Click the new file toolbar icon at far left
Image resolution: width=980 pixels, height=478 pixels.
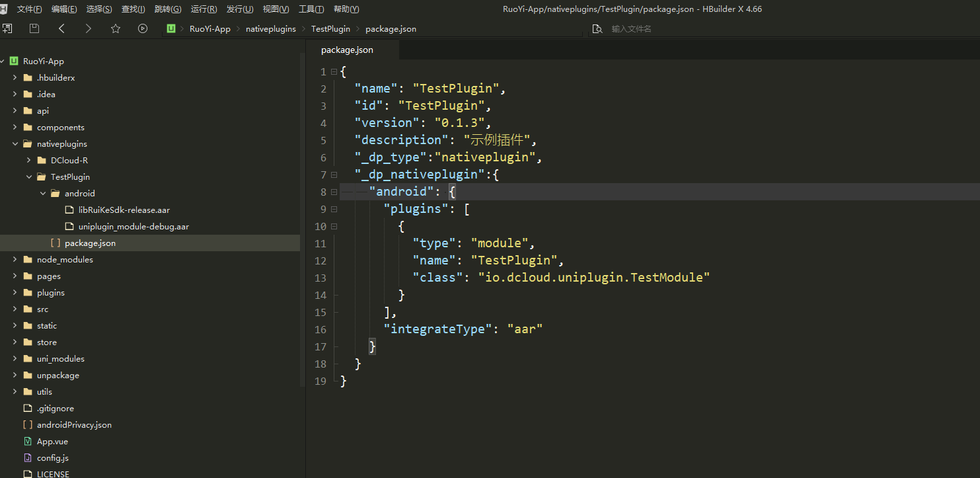[7, 28]
